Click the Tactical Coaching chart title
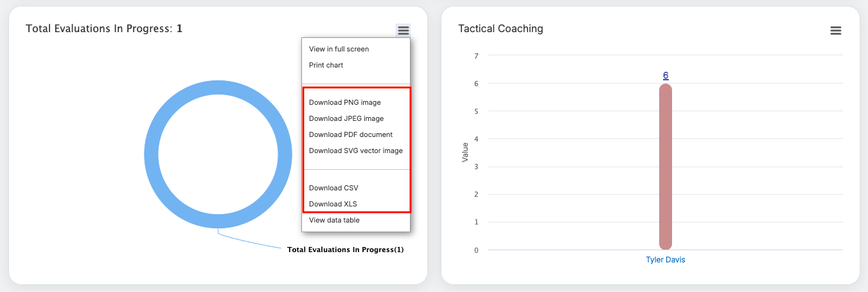 500,29
